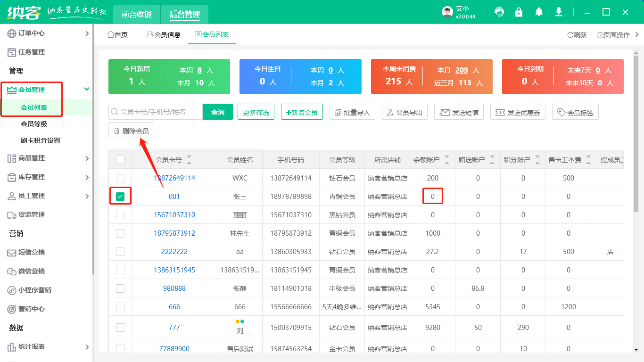Click the lock screen icon
This screenshot has width=644, height=362.
pyautogui.click(x=519, y=12)
